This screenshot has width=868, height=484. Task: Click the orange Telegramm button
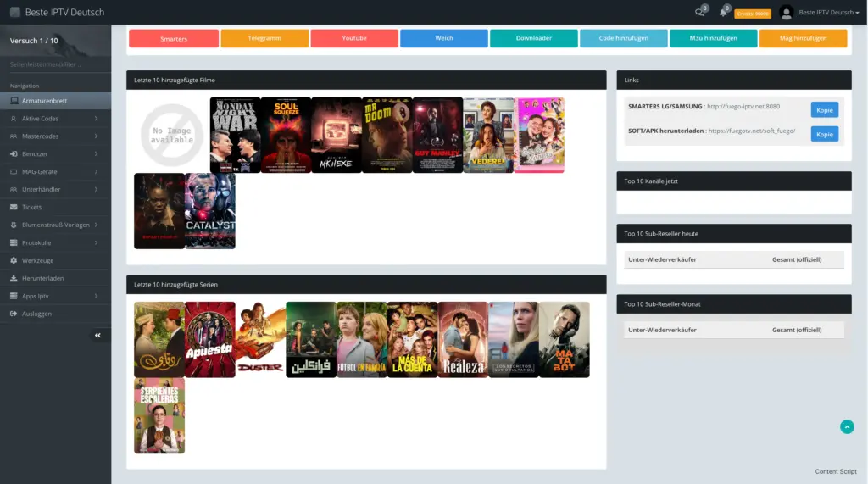click(x=264, y=38)
